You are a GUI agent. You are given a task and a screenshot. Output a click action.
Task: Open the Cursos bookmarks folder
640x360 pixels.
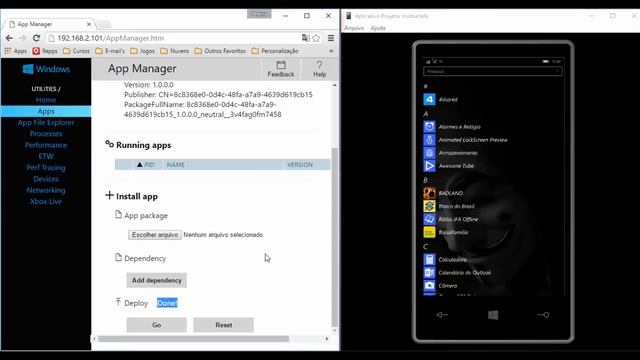pos(76,51)
